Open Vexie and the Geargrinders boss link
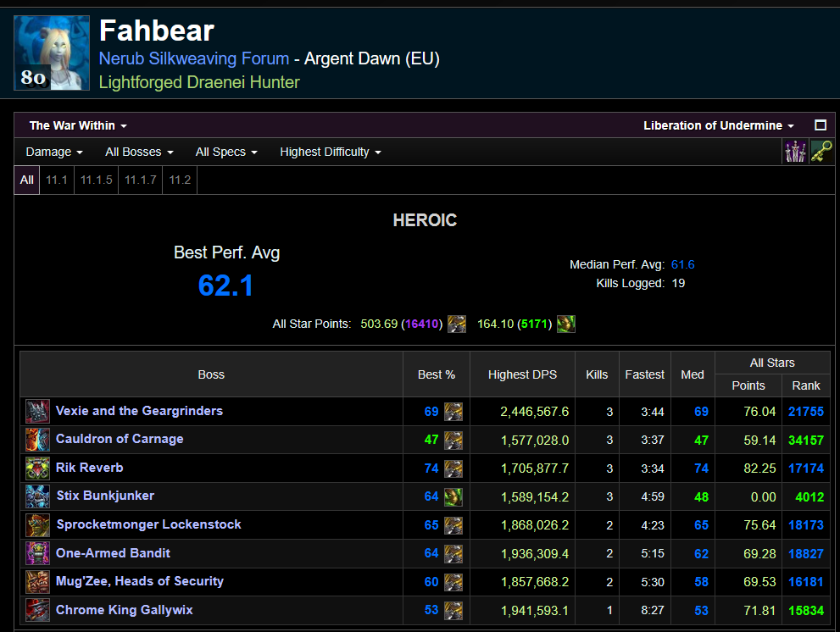 pos(139,411)
